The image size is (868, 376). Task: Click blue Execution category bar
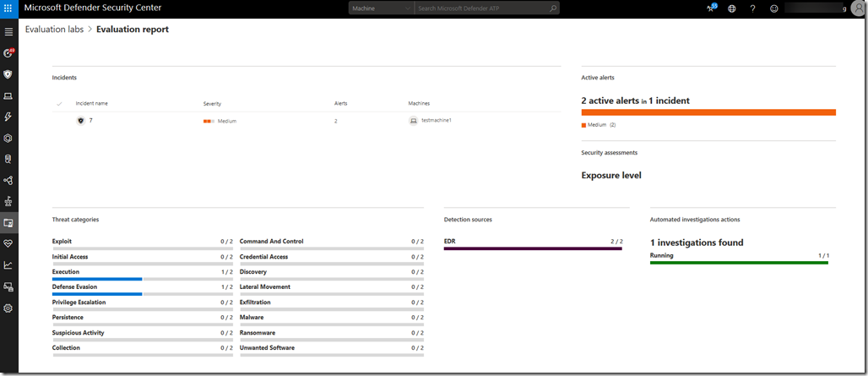97,279
